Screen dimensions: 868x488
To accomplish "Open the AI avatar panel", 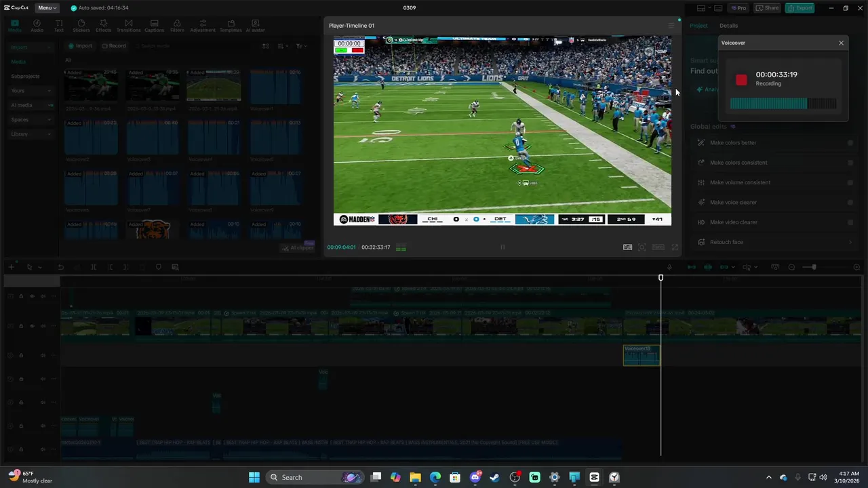I will pos(255,26).
